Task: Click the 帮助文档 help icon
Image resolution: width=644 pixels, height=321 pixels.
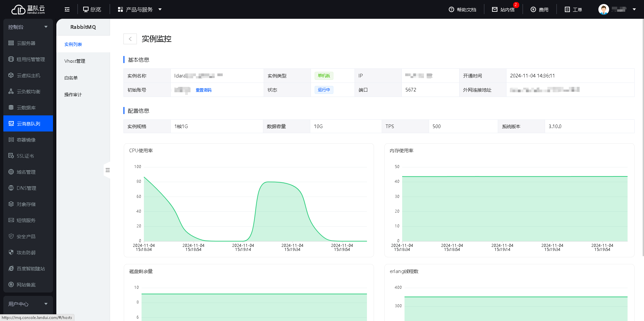Action: pos(451,9)
